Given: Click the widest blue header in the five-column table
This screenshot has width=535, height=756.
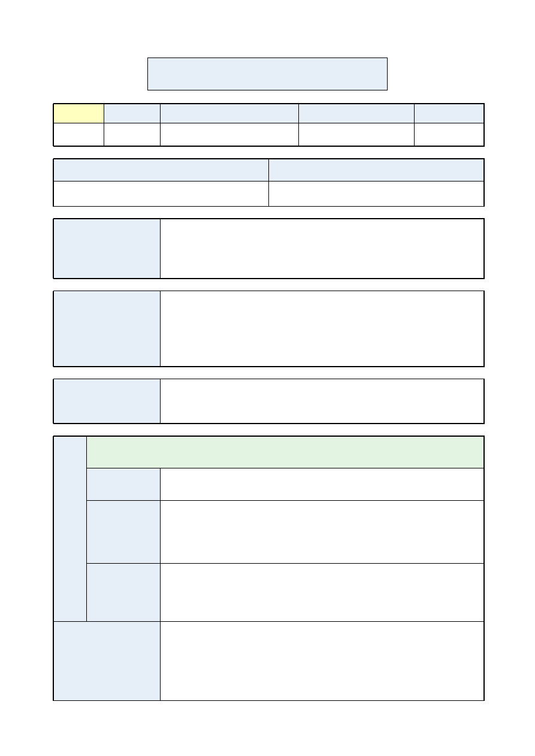Looking at the screenshot, I should click(229, 113).
